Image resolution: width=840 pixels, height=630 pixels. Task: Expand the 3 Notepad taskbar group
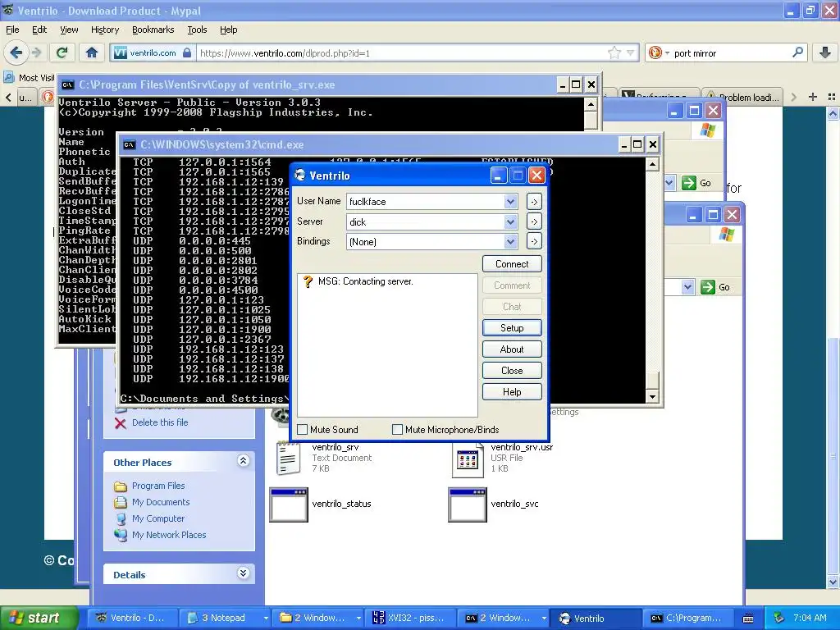pyautogui.click(x=265, y=619)
